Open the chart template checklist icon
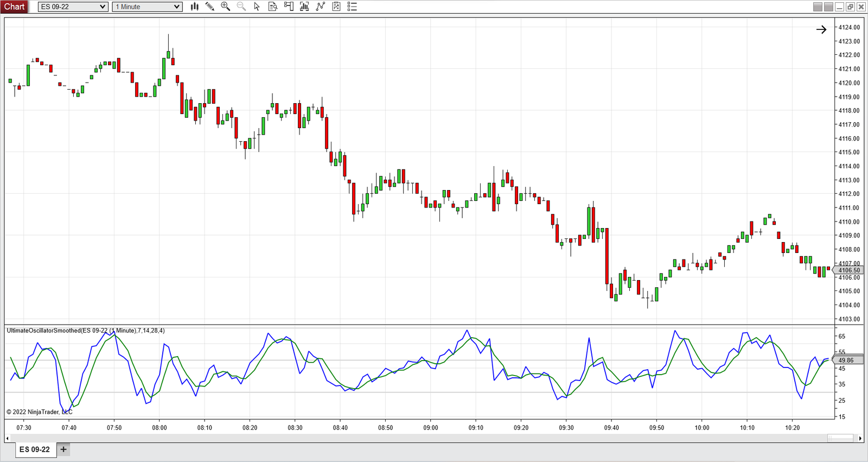The width and height of the screenshot is (868, 462). [x=336, y=7]
